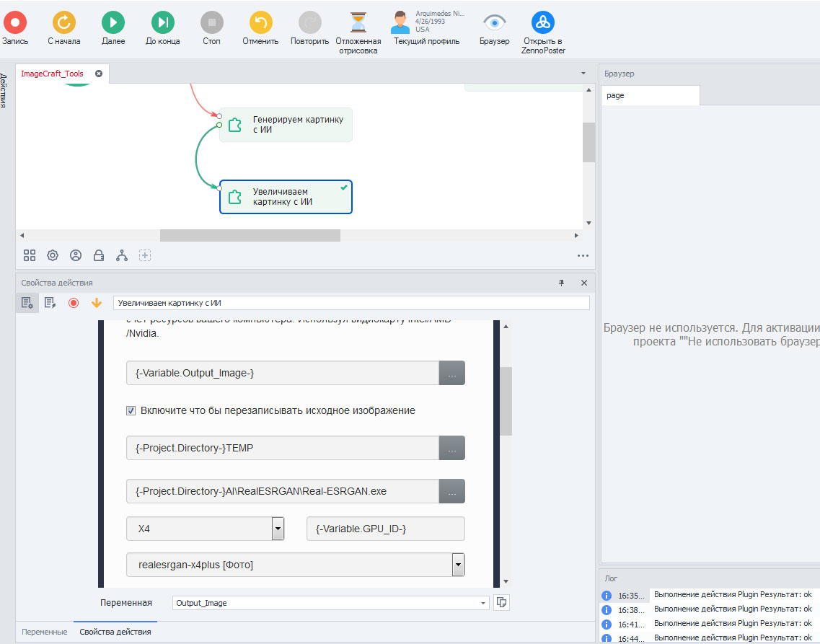The height and width of the screenshot is (644, 820).
Task: Browse for Real-ESRGAN.exe path button
Action: click(451, 491)
